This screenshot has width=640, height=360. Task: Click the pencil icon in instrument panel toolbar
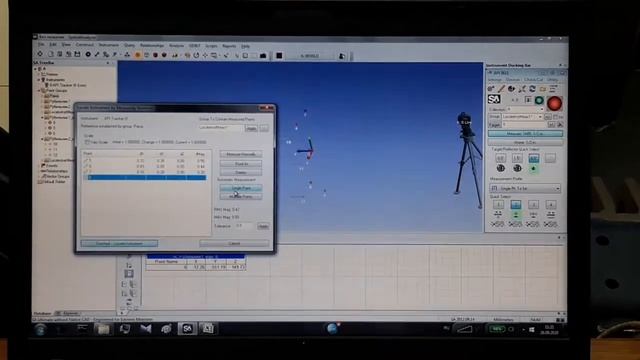501,89
